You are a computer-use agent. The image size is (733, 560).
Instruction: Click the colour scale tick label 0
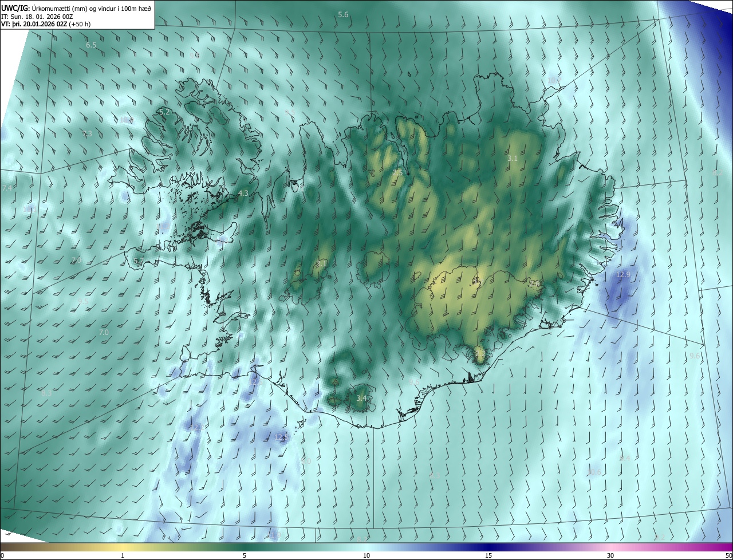pyautogui.click(x=2, y=555)
